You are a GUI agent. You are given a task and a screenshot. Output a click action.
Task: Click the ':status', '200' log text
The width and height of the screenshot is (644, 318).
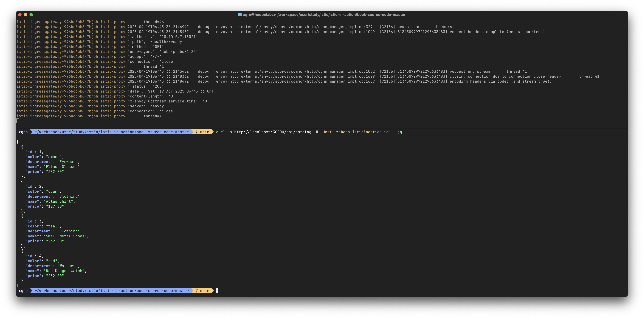145,86
